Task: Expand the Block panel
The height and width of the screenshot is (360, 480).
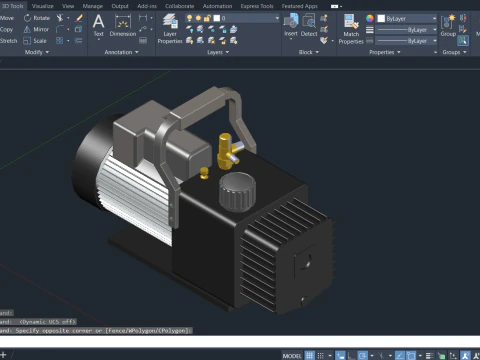Action: click(x=309, y=52)
